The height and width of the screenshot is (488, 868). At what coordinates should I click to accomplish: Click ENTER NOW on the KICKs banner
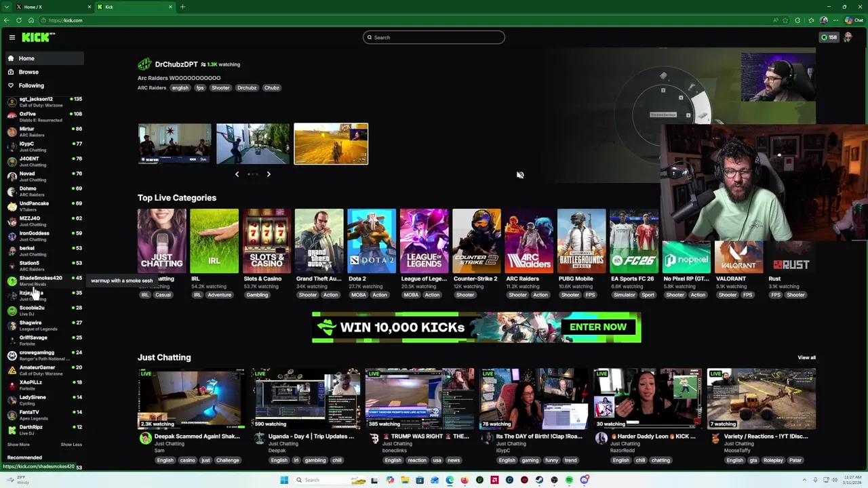(598, 327)
